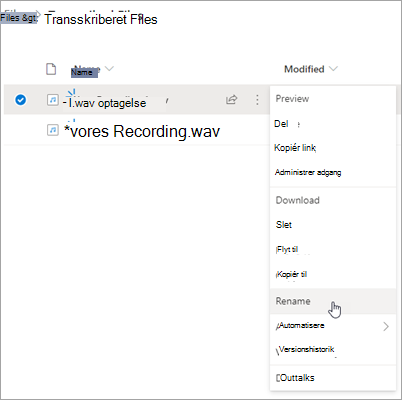Open the three-dot more actions menu

click(x=257, y=100)
